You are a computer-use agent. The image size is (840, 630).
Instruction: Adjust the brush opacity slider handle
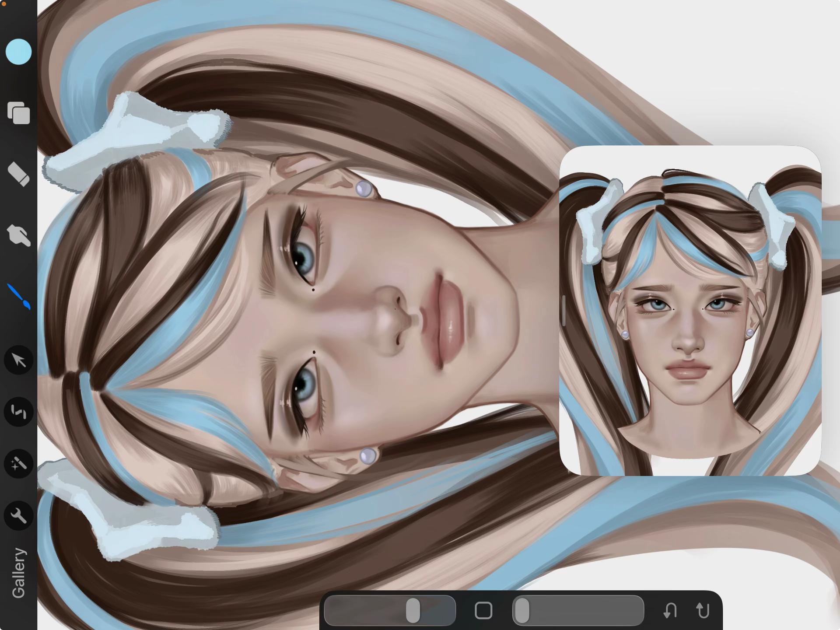(x=522, y=610)
